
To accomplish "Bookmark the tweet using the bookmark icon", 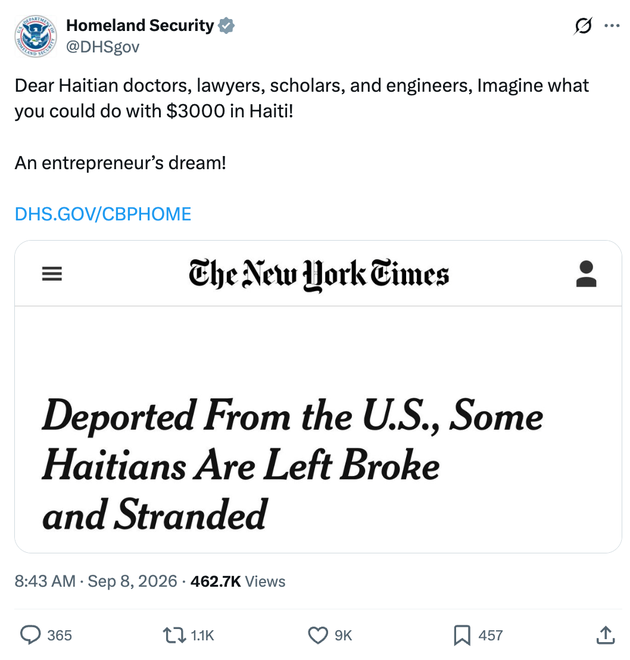I will coord(462,635).
